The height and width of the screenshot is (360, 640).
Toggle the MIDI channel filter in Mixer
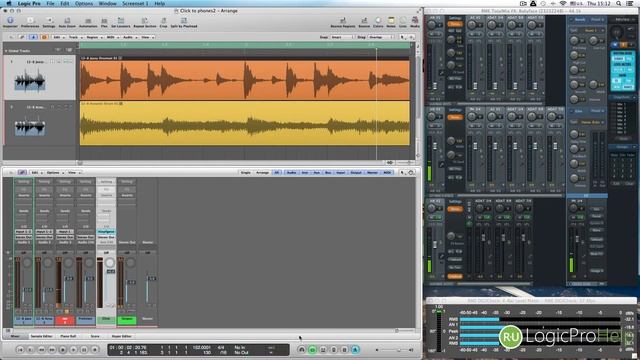pyautogui.click(x=387, y=173)
